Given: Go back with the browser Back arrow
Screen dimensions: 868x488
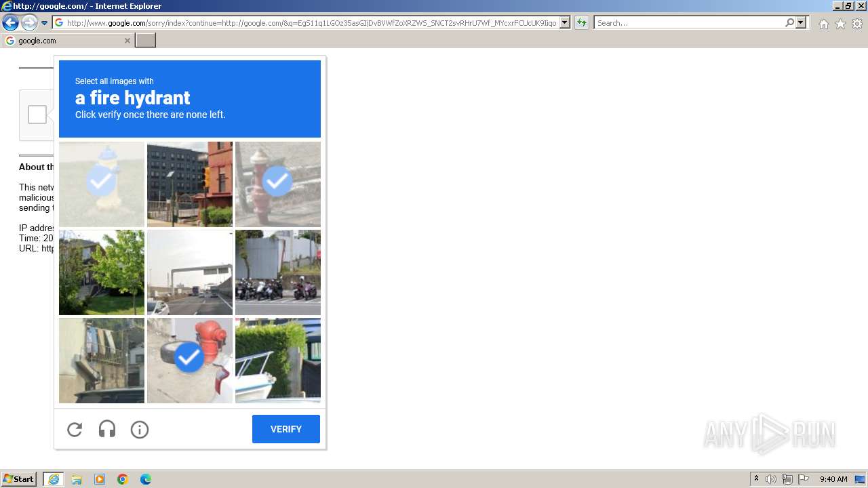Looking at the screenshot, I should click(10, 23).
